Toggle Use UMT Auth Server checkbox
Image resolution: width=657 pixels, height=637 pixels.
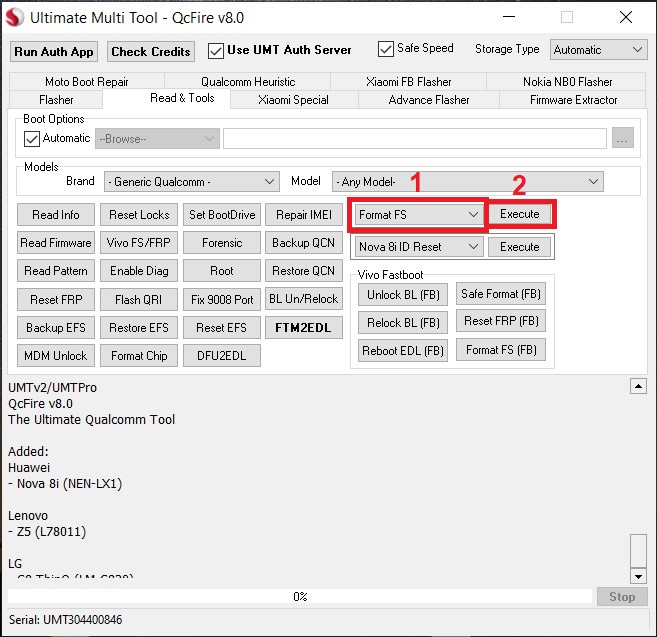(216, 51)
